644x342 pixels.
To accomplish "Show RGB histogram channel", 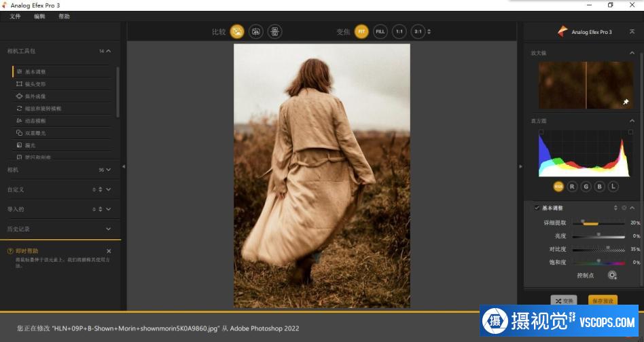I will (558, 187).
